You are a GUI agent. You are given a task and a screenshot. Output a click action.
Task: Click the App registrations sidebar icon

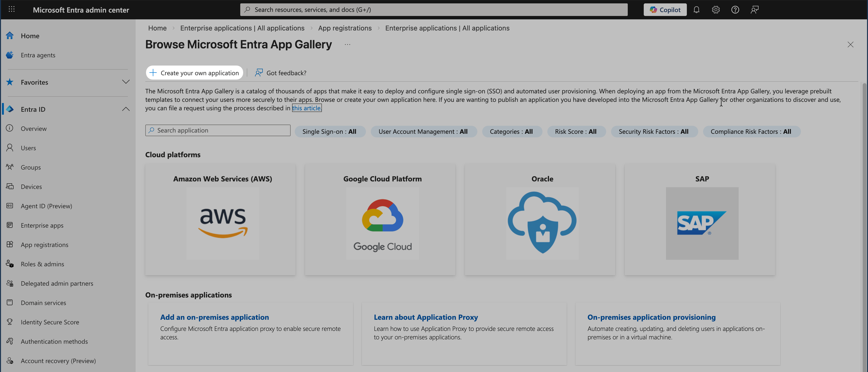pyautogui.click(x=10, y=244)
